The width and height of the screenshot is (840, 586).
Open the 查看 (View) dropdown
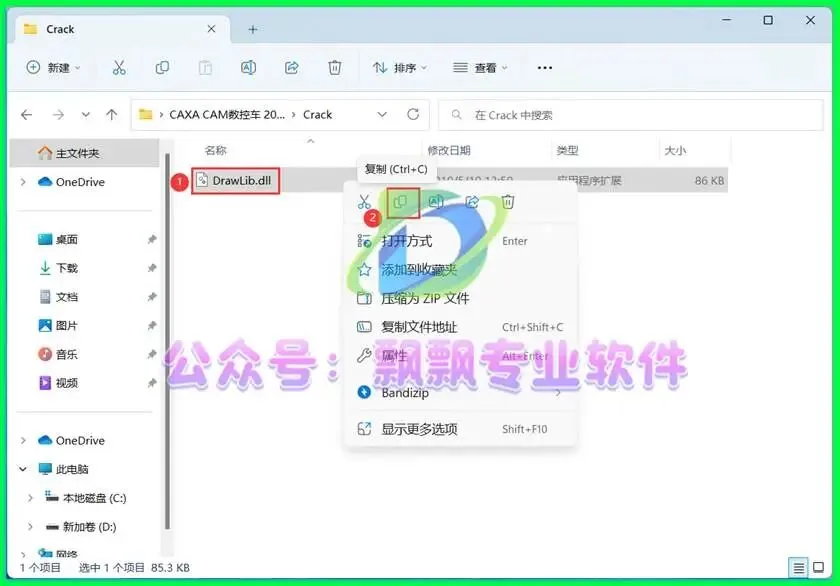[481, 68]
